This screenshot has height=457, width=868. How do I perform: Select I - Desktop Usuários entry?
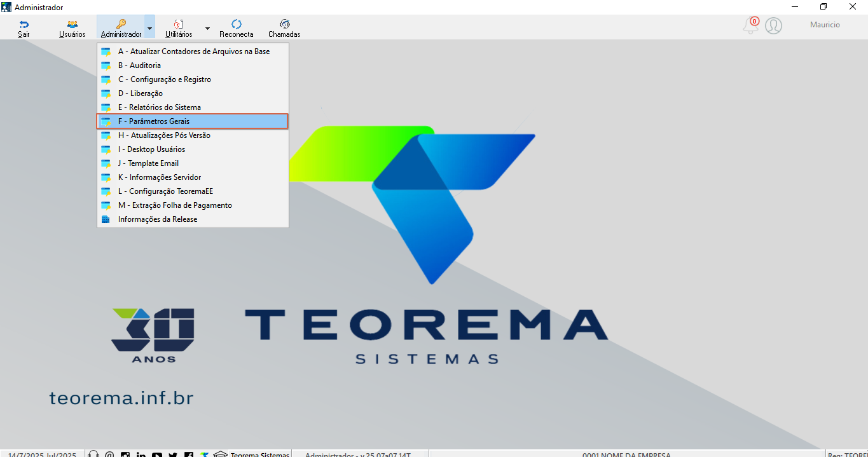tap(193, 149)
